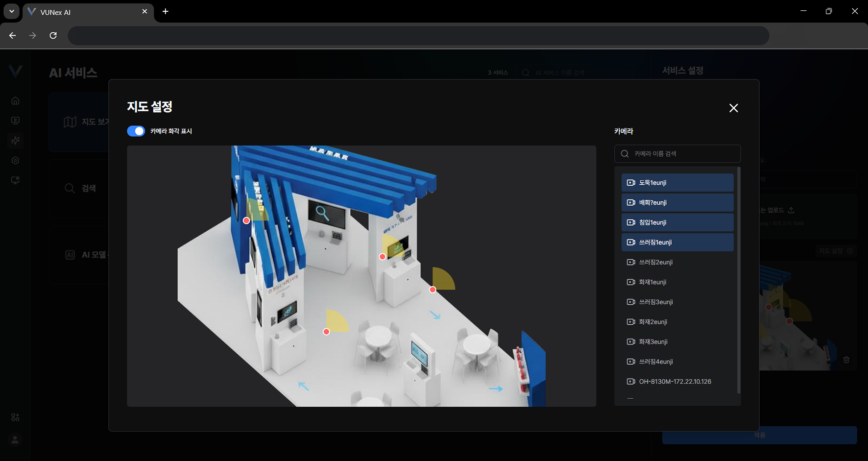Click the camera icon next to 화재1eunji

[x=631, y=282]
